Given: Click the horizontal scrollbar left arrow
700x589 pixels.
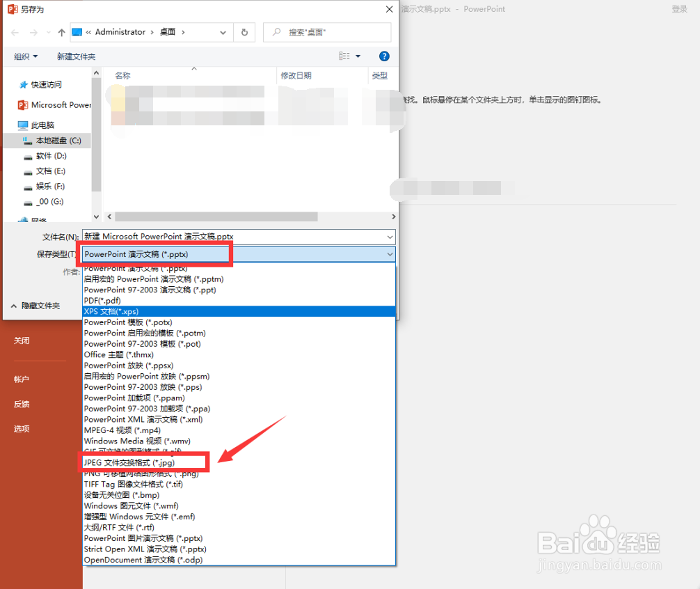Looking at the screenshot, I should click(109, 217).
